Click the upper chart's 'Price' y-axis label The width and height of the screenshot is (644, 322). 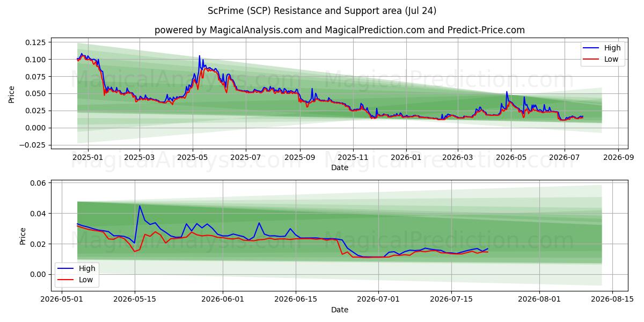click(x=12, y=93)
